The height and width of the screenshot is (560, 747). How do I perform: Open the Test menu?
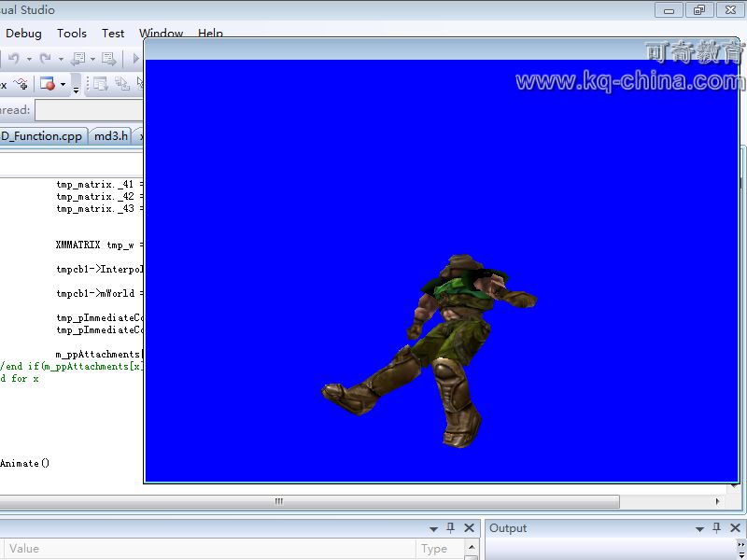(113, 33)
